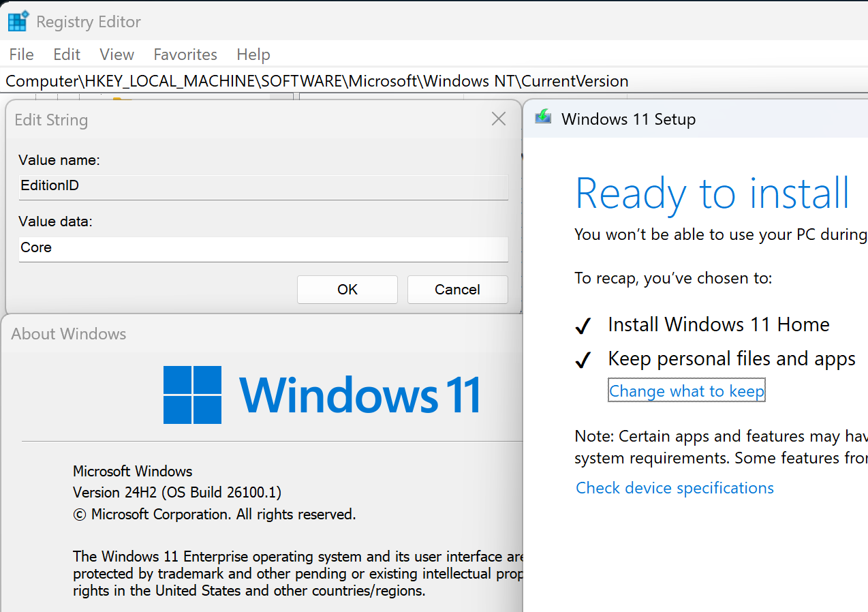Screen dimensions: 868x612
Task: Click the Value name field showing EditionID
Action: 263,186
